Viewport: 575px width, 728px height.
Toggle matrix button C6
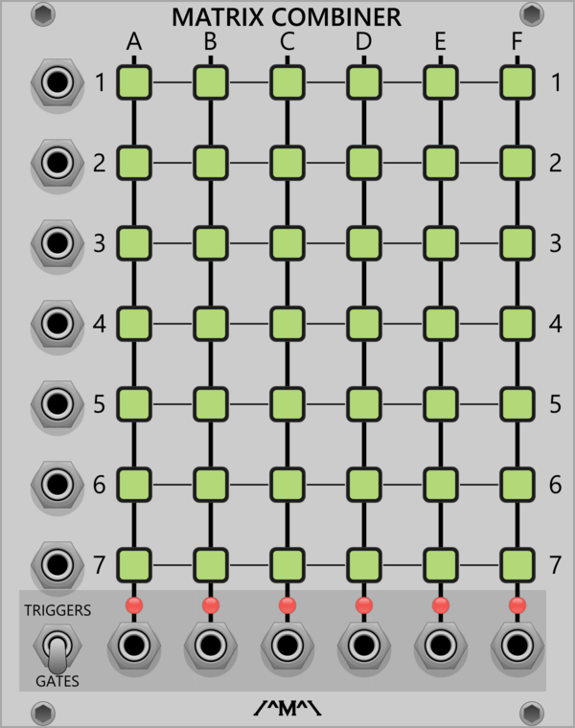(287, 485)
